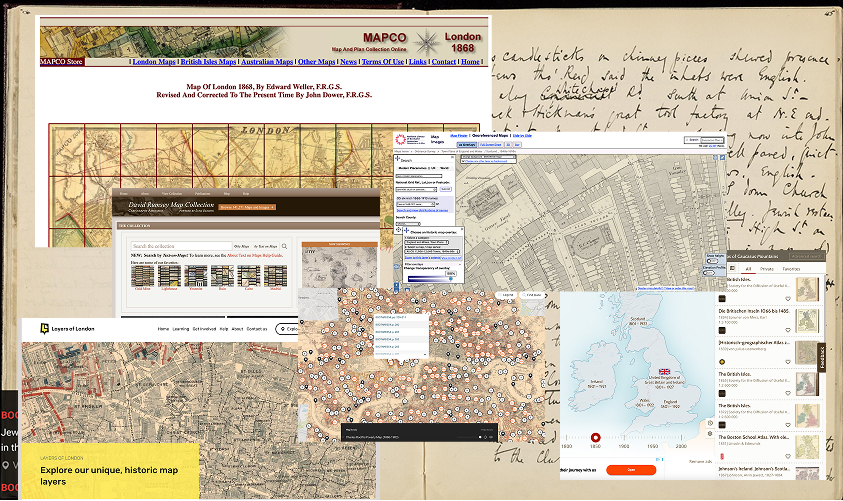The image size is (843, 501).
Task: Open the NLS map series dropdown
Action: point(432,252)
